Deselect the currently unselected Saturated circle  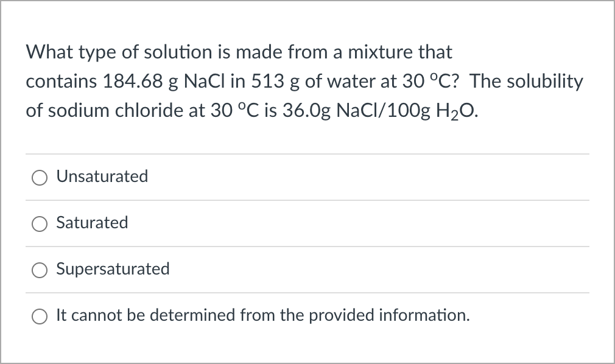tap(40, 223)
